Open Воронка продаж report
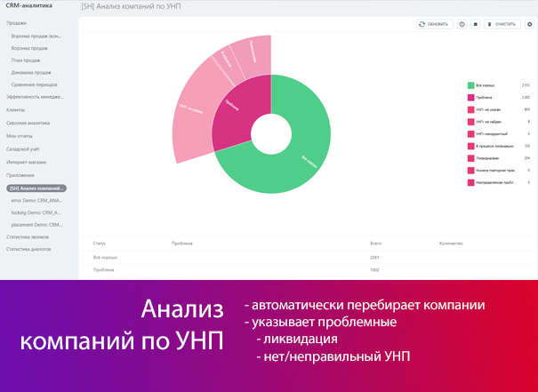This screenshot has height=392, width=538. click(x=29, y=47)
